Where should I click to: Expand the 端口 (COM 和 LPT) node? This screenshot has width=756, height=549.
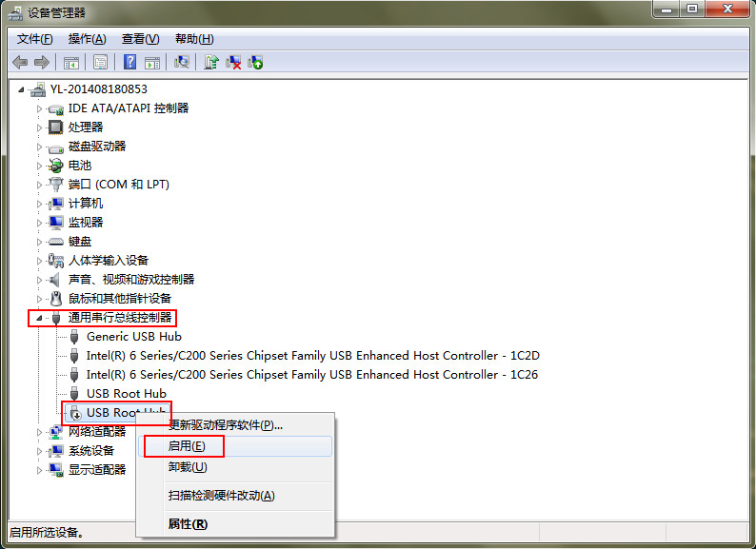pyautogui.click(x=40, y=185)
